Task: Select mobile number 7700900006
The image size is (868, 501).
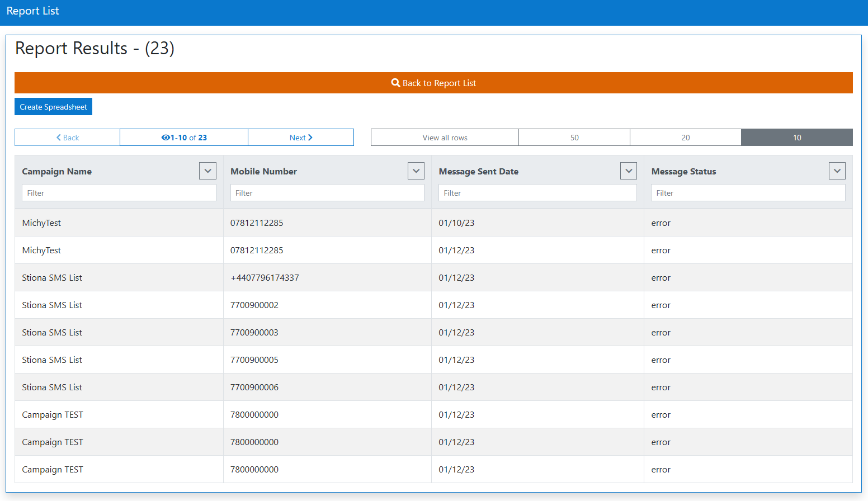Action: click(254, 387)
